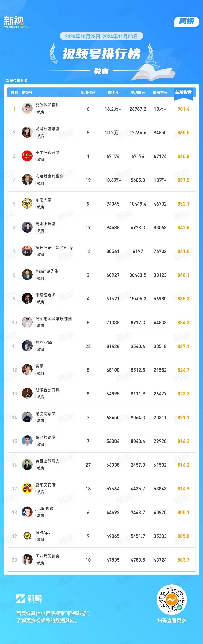Open the 疯狂英语兰建芳Andy account name
The width and height of the screenshot is (203, 644).
point(54,248)
